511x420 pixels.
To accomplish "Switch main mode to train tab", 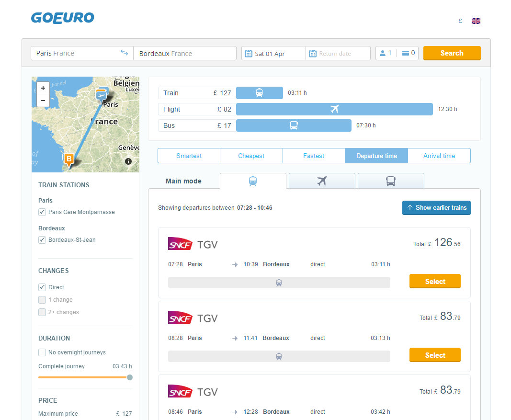I will coord(253,181).
